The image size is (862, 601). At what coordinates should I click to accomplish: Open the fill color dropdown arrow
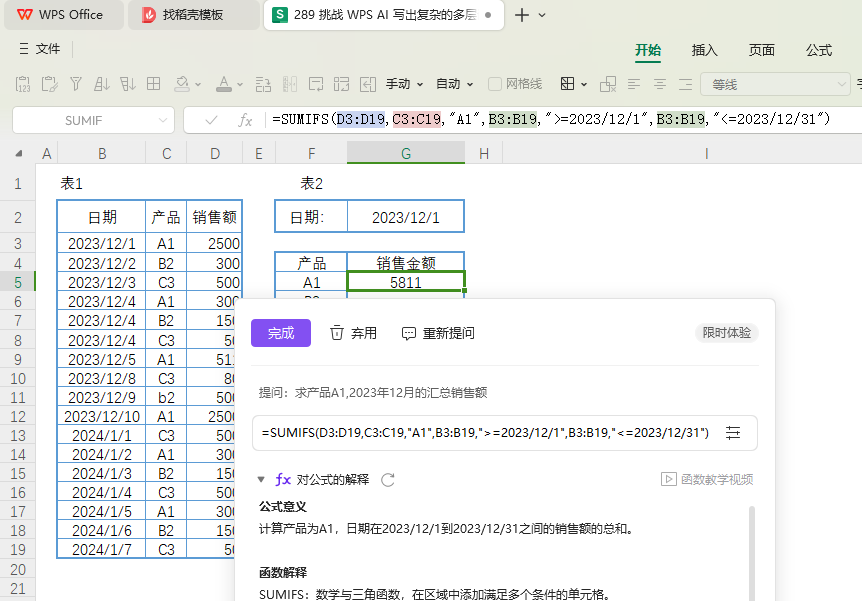click(198, 85)
